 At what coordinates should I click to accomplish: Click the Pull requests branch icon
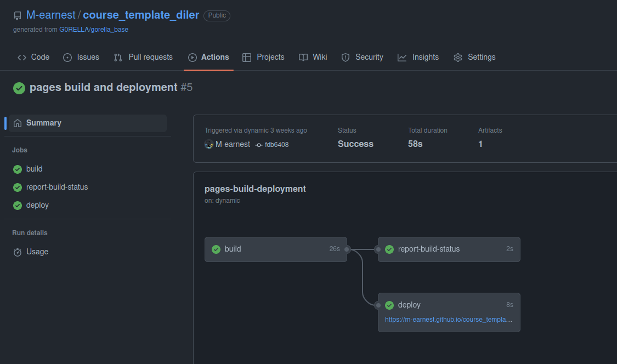point(118,58)
